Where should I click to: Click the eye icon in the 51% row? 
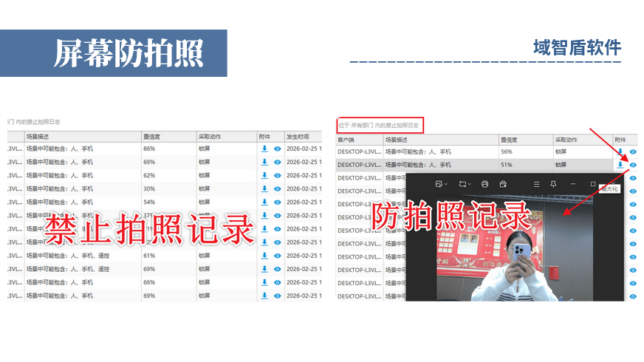(x=633, y=165)
